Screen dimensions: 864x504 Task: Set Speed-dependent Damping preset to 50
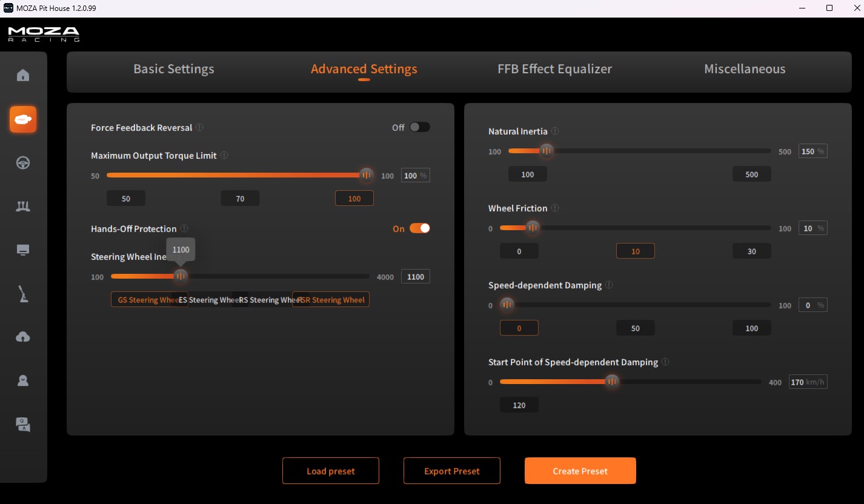[636, 328]
